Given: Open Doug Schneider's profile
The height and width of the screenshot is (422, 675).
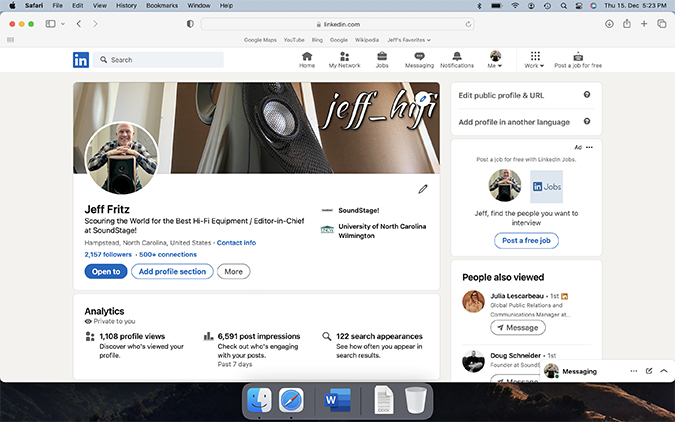Looking at the screenshot, I should (x=515, y=355).
